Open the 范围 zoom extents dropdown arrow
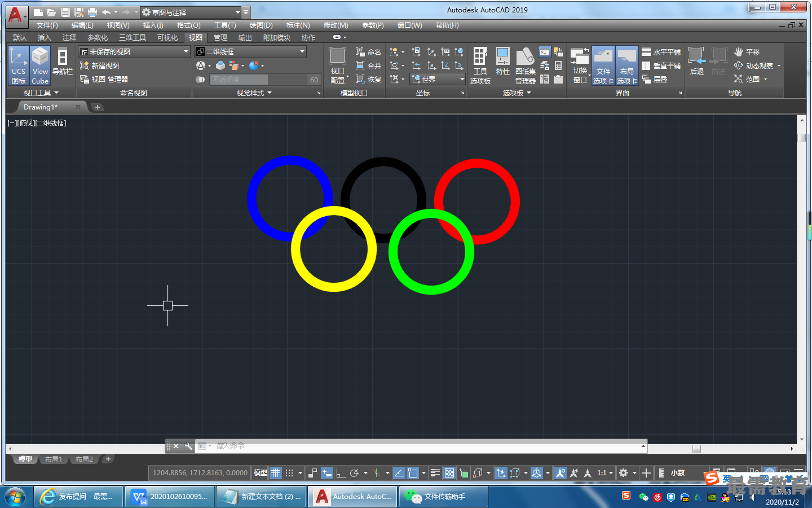 766,80
